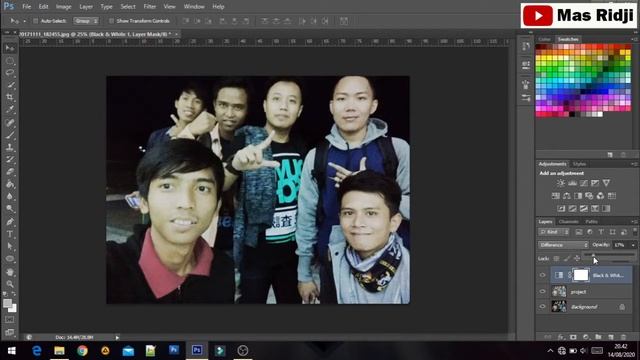Viewport: 640px width, 360px height.
Task: Add Invert adjustment
Action: tap(561, 209)
